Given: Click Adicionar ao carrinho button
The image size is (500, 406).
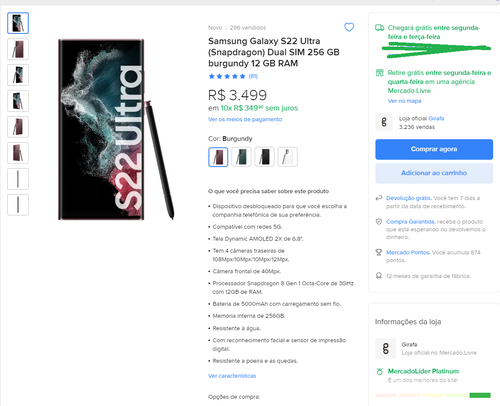Looking at the screenshot, I should [x=434, y=173].
